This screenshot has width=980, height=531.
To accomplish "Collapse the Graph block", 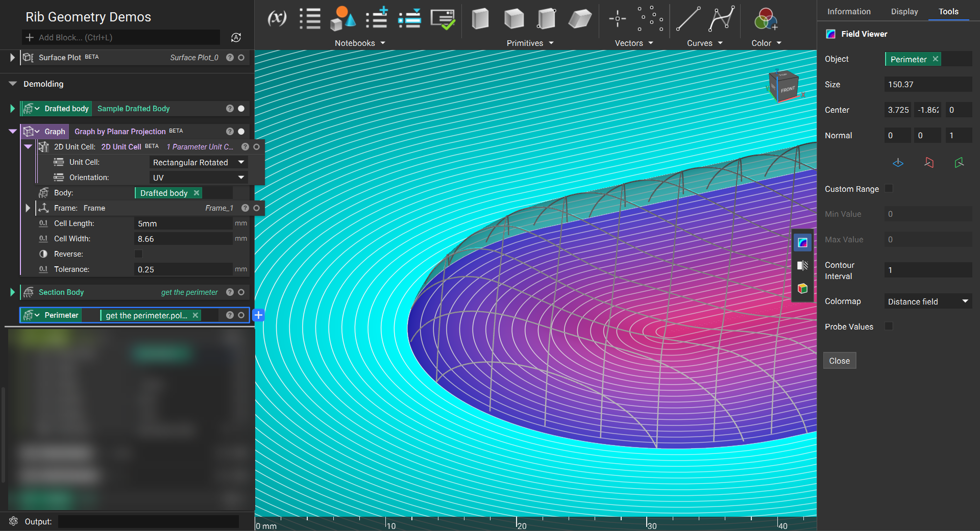I will coord(13,132).
